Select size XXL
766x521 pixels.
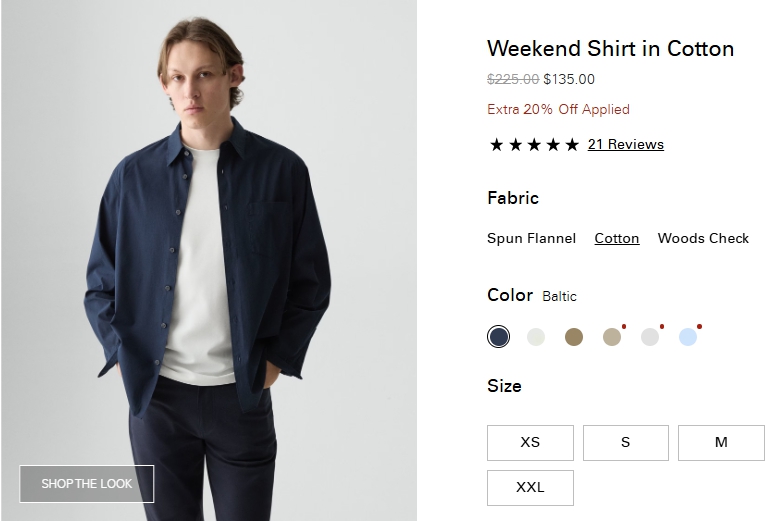(530, 488)
